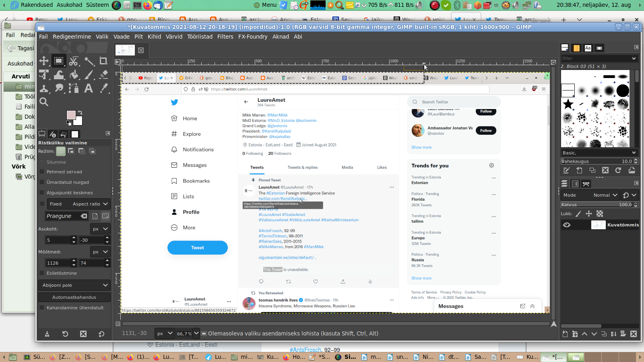Activate the Fuzzy Select magic wand tool

click(x=89, y=61)
